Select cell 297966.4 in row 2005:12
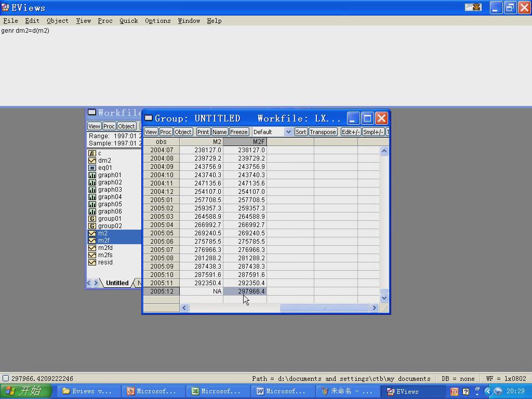 pos(245,291)
